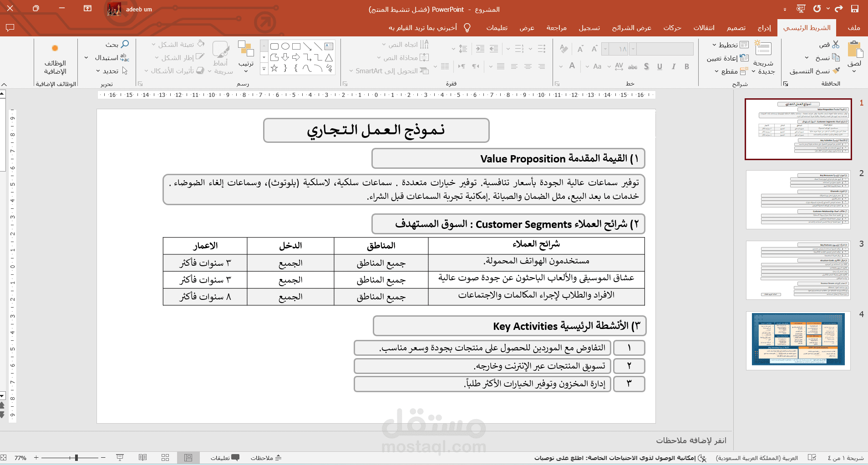Switch to the Insert (إدراج) tab

[764, 28]
